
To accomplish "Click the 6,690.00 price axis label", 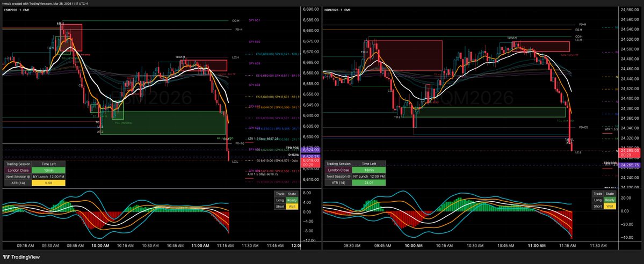I will coord(311,10).
